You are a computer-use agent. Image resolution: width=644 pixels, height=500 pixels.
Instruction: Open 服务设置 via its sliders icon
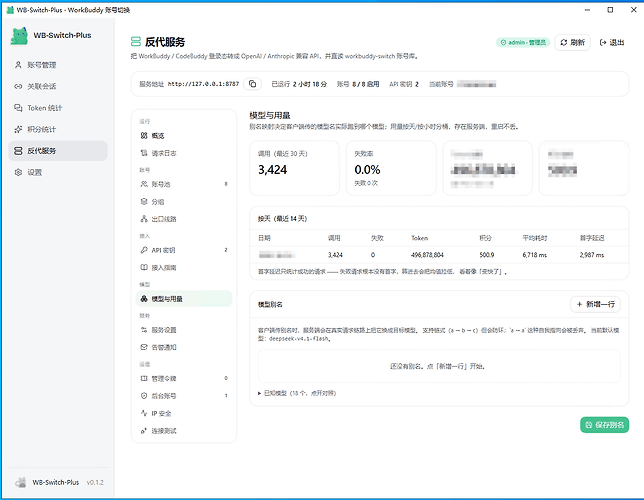144,330
